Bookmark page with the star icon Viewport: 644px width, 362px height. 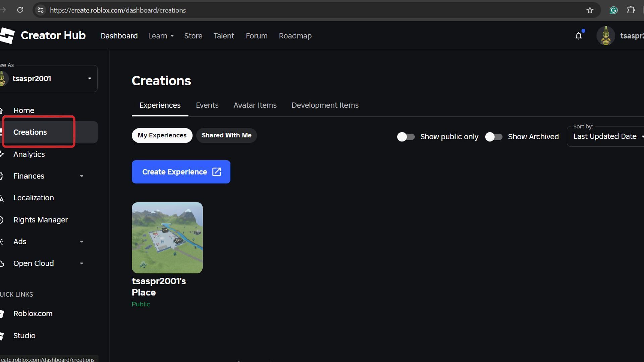590,10
